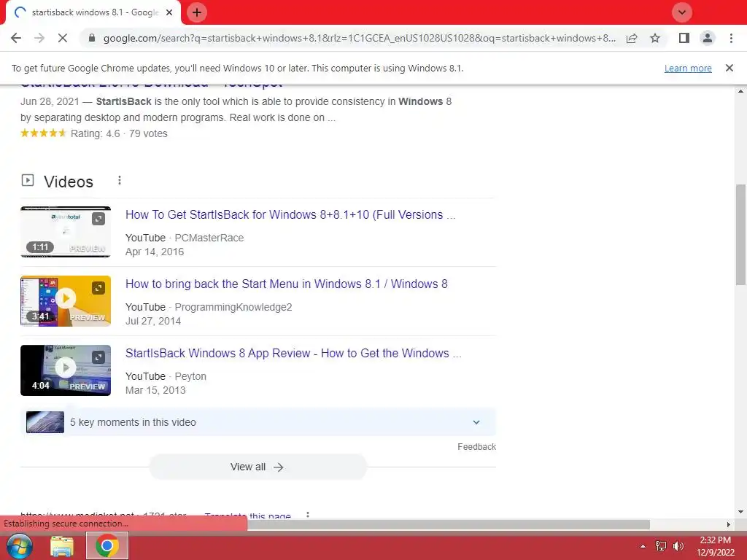Open Videos section options menu
Image resolution: width=747 pixels, height=560 pixels.
(x=120, y=181)
